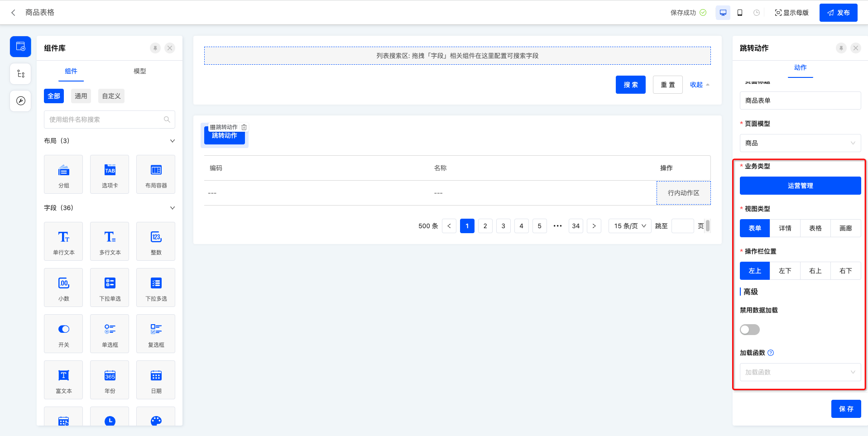Expand the 加载函数 dropdown
The image size is (868, 436).
[x=800, y=372]
